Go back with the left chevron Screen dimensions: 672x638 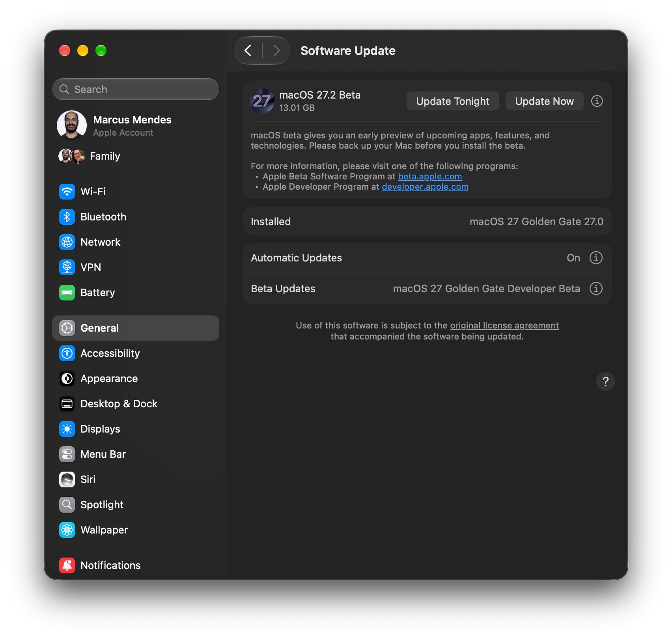pos(248,50)
